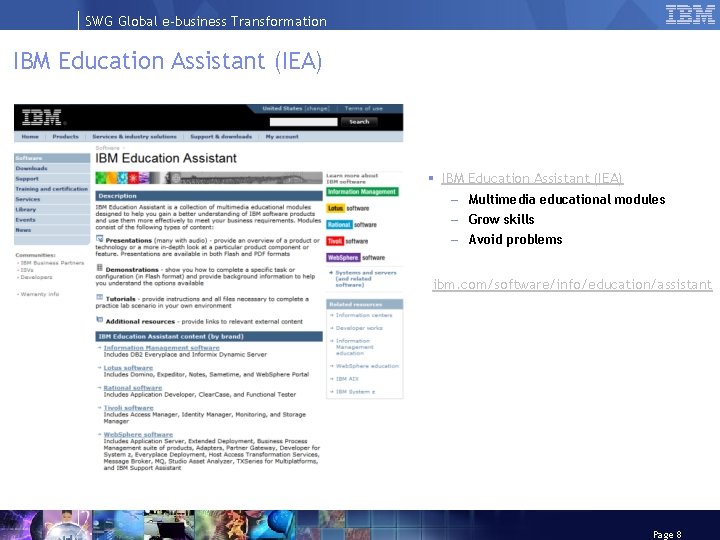Open IBM Business Partners community link
The height and width of the screenshot is (540, 720).
click(x=52, y=263)
